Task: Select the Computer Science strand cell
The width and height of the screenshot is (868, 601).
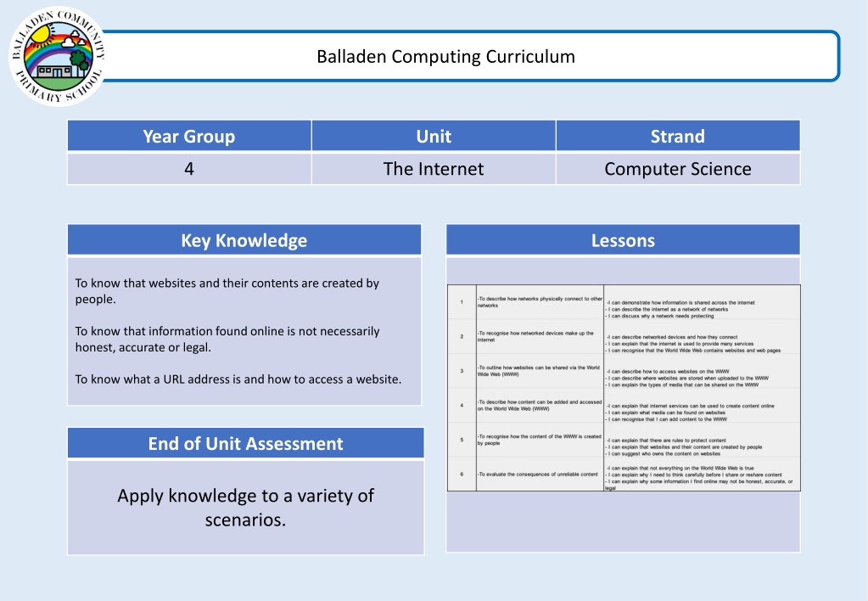Action: pyautogui.click(x=678, y=169)
